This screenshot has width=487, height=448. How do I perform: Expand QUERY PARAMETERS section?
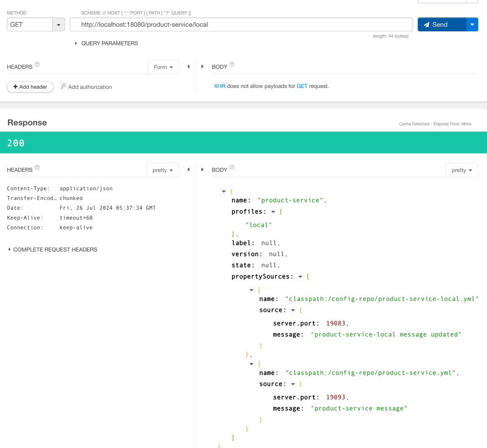point(107,43)
